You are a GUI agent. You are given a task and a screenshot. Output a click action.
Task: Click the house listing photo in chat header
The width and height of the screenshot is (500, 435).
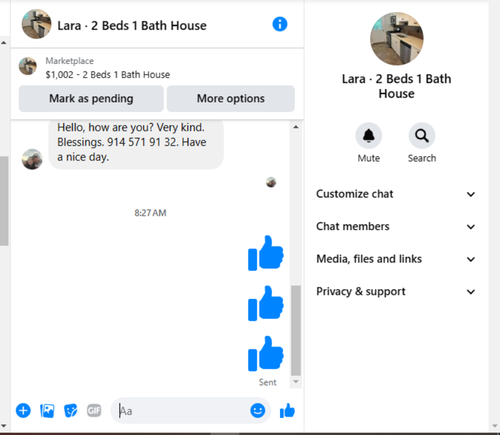click(x=37, y=24)
